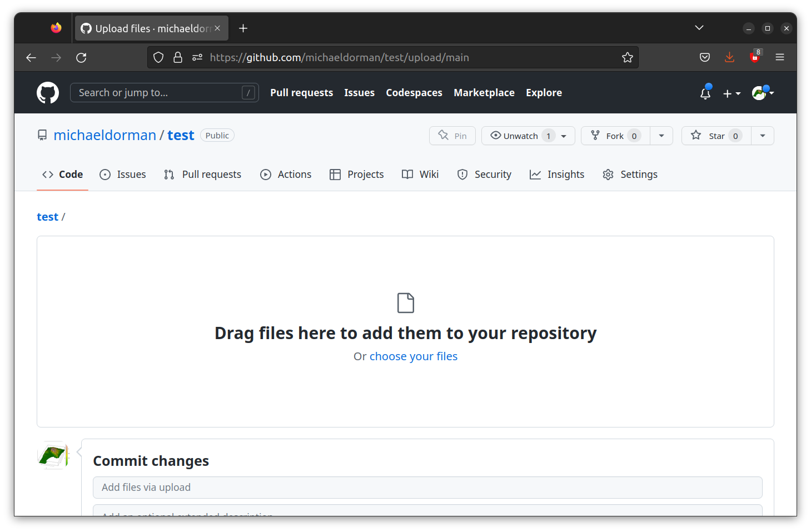Go to the test breadcrumb link
811x532 pixels.
click(47, 216)
